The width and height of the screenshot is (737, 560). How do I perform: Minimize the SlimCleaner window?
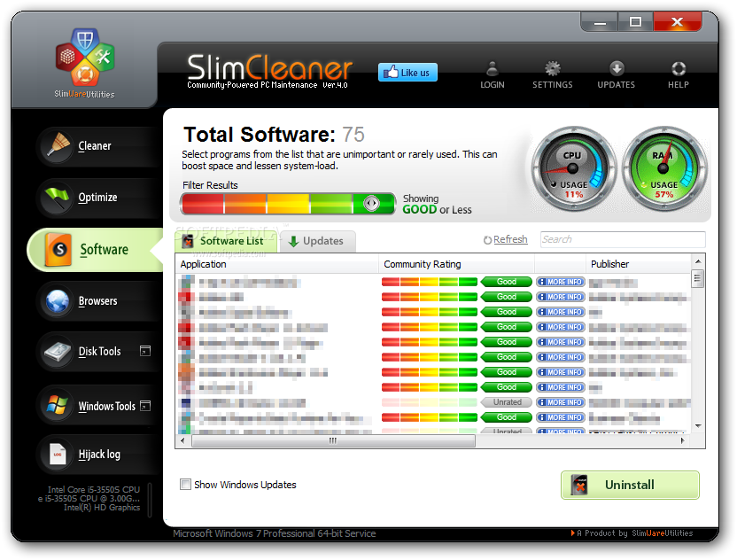click(600, 22)
